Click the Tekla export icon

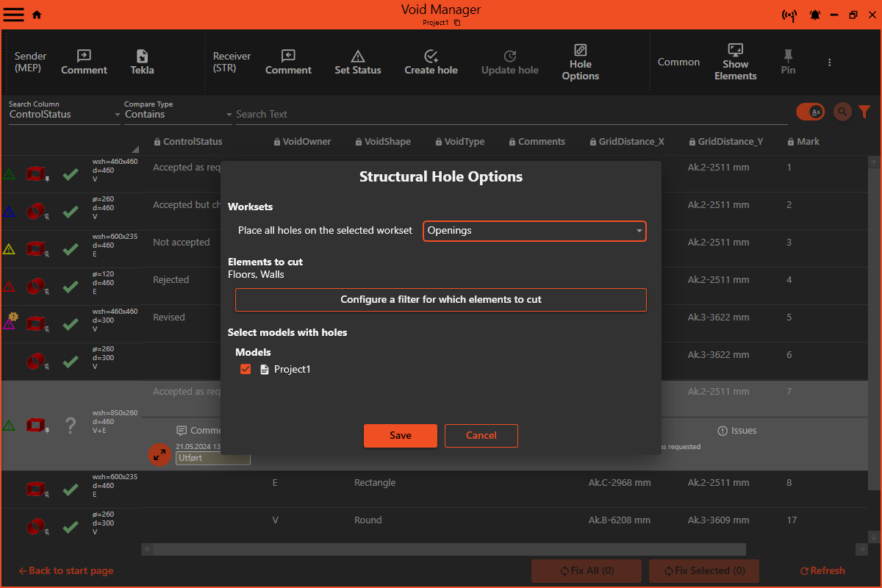click(x=142, y=57)
